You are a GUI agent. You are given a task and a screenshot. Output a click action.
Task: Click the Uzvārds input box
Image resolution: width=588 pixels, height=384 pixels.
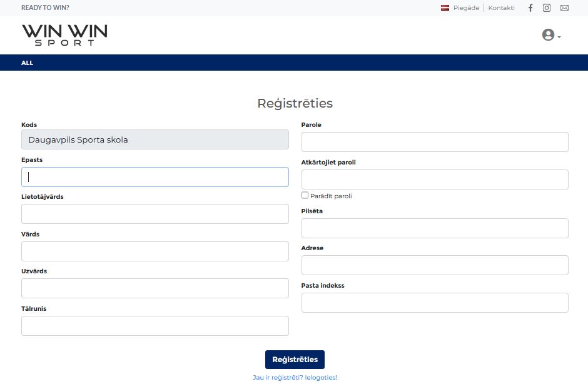point(155,288)
